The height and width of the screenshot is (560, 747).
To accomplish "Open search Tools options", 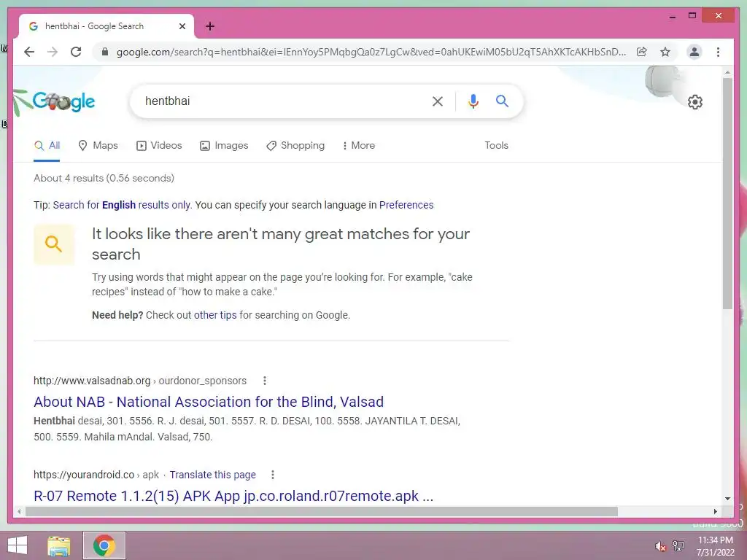I will point(496,145).
